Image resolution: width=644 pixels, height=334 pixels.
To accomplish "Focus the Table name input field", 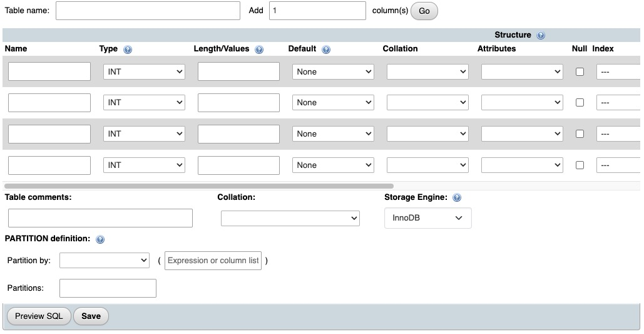I will click(148, 11).
